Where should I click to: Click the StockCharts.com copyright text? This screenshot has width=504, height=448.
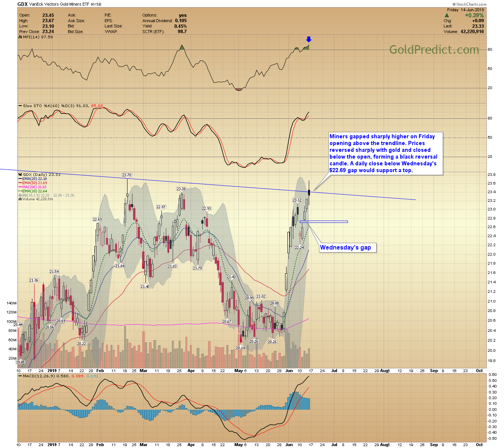click(469, 4)
